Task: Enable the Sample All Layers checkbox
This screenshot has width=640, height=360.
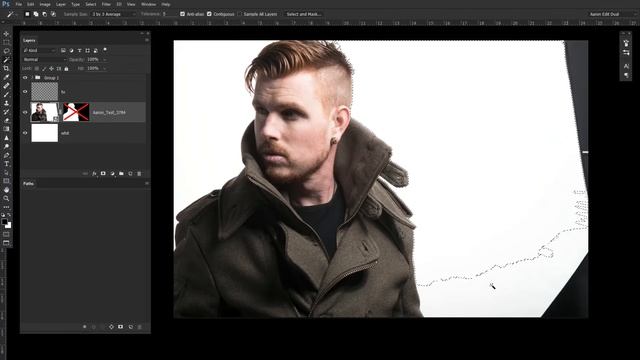Action: click(240, 14)
